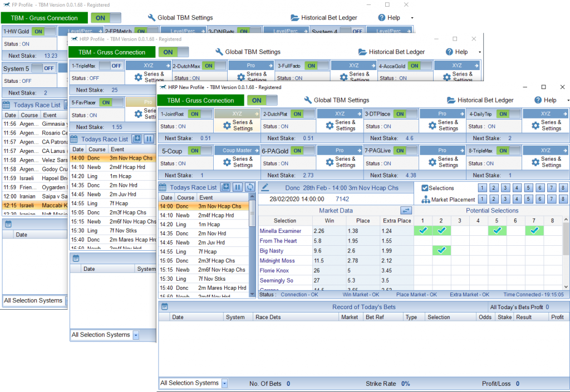Open Series & Settings gear for 3-DTPlace
This screenshot has width=570, height=392.
pos(432,126)
